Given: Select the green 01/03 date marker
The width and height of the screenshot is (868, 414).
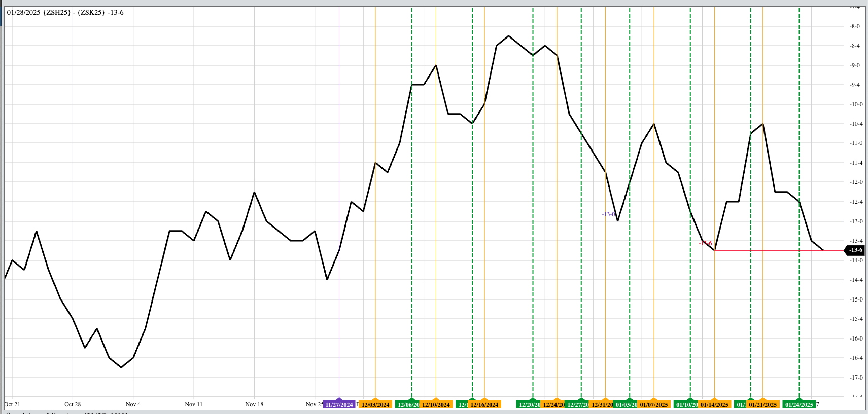Looking at the screenshot, I should tap(626, 404).
